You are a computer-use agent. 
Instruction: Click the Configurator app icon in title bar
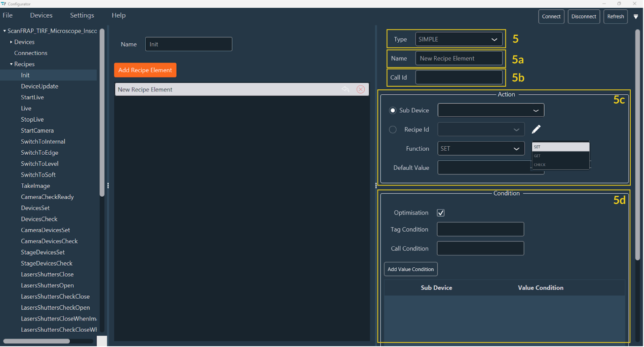(x=4, y=4)
